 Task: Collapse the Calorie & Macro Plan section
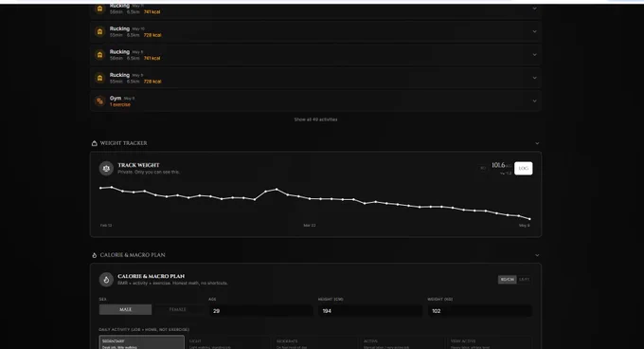(537, 255)
